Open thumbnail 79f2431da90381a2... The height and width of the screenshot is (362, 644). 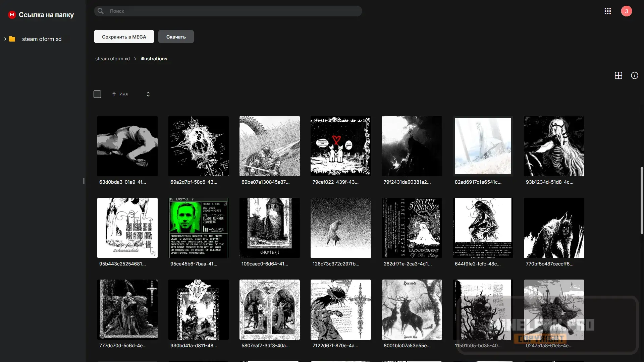[x=412, y=146]
